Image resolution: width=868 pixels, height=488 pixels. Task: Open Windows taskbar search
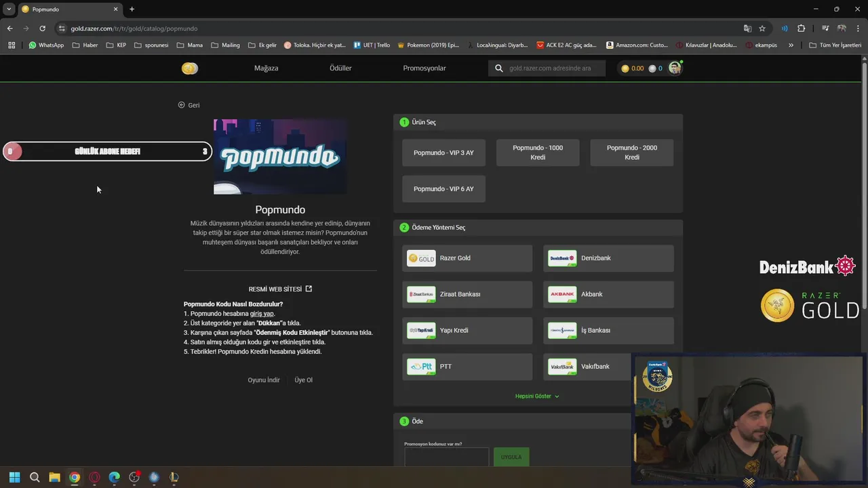coord(35,477)
